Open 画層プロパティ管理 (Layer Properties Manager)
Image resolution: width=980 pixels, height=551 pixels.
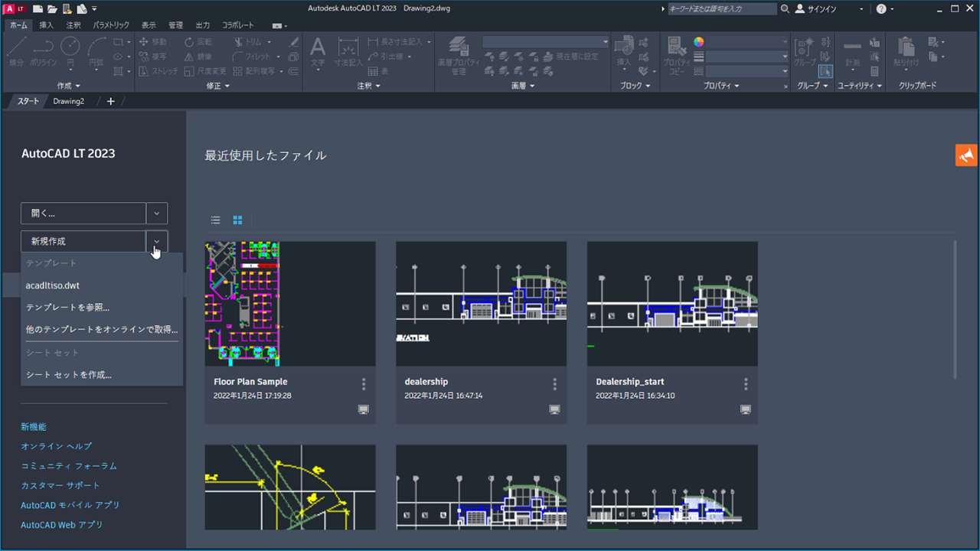[x=458, y=55]
